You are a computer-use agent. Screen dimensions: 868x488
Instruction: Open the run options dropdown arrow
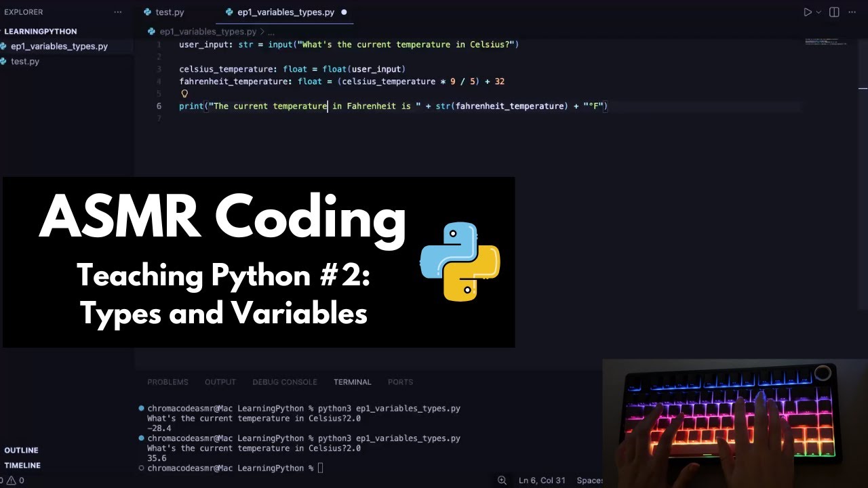(x=818, y=12)
